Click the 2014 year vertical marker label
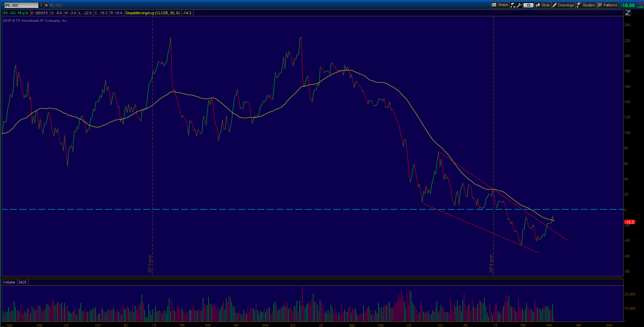The height and width of the screenshot is (327, 644). [491, 264]
